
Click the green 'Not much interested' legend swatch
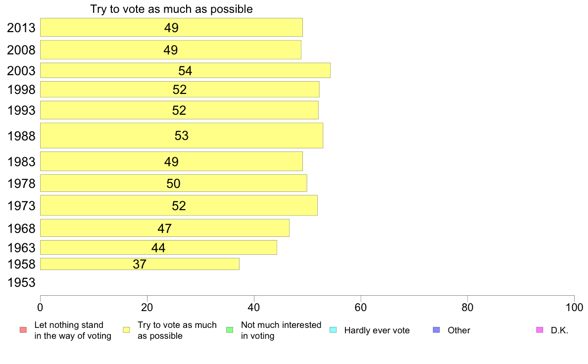point(230,330)
